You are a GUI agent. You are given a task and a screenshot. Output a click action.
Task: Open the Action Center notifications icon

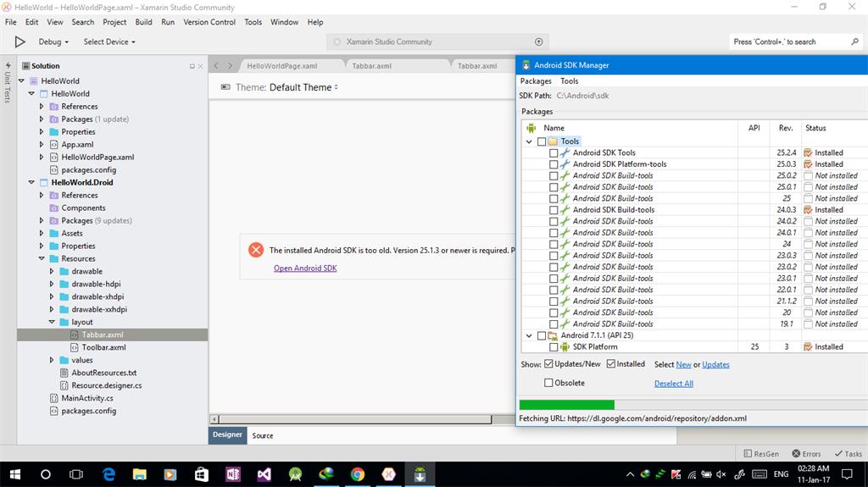pos(847,474)
